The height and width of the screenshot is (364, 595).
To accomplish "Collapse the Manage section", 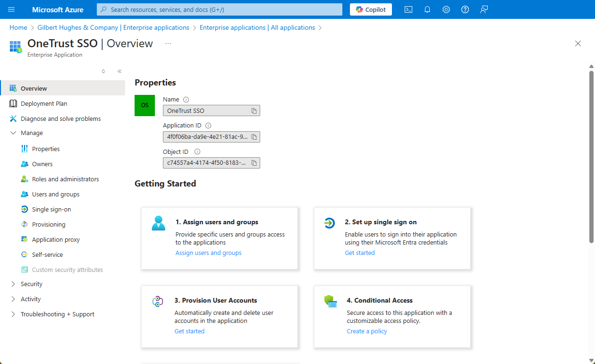I will point(13,133).
